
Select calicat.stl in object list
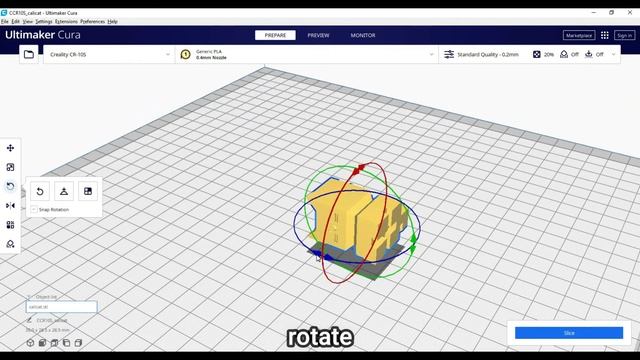(62, 307)
